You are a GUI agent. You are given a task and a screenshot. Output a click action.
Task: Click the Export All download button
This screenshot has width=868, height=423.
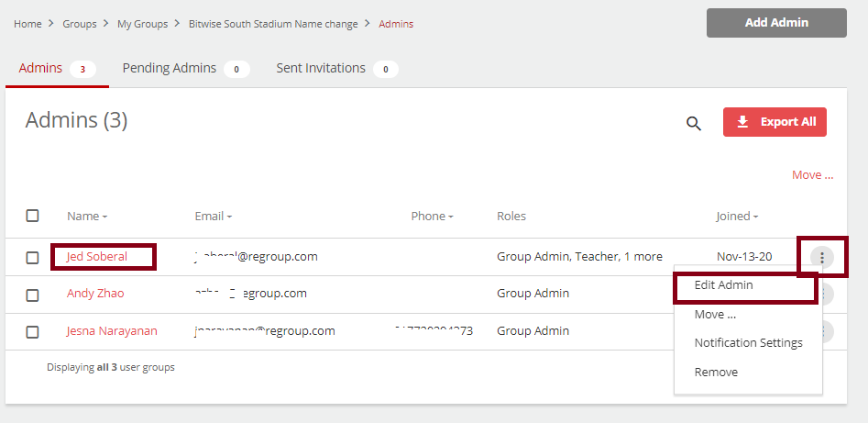tap(775, 122)
